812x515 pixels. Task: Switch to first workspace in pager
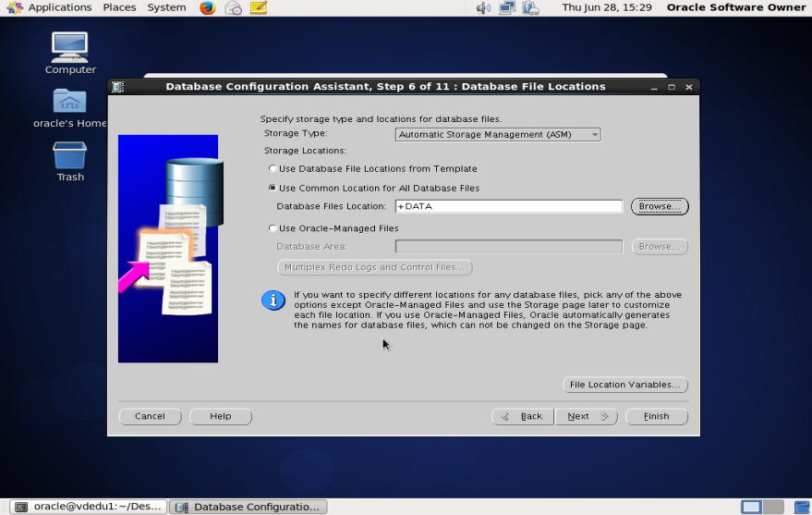click(x=751, y=507)
